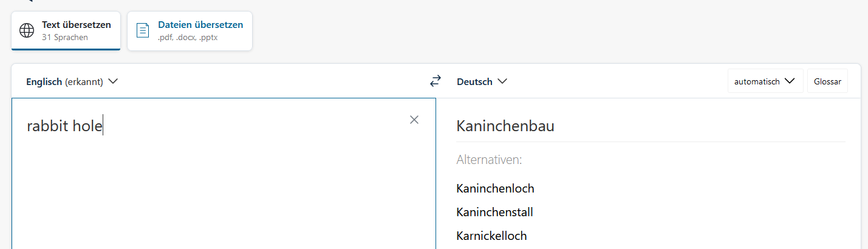This screenshot has width=868, height=249.
Task: Click the Alternativen heading
Action: (489, 160)
